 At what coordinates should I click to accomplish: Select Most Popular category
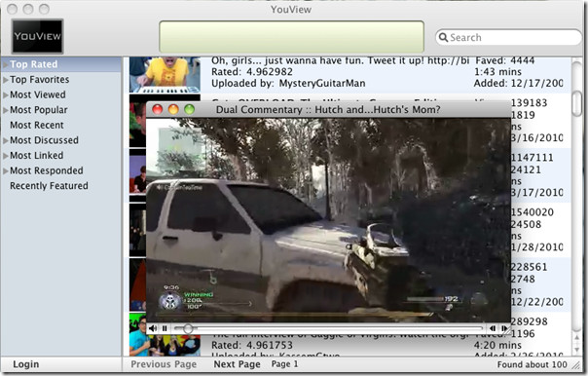[39, 110]
